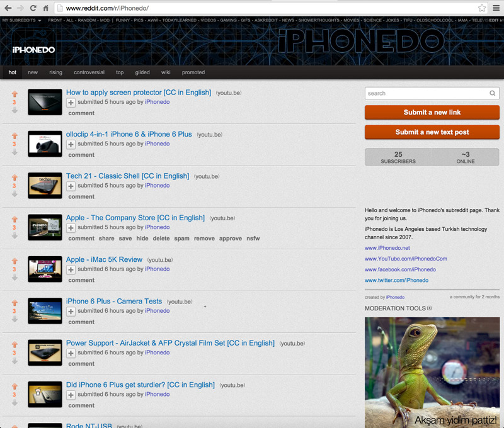Image resolution: width=504 pixels, height=428 pixels.
Task: Switch to the gilded tab
Action: (x=142, y=72)
